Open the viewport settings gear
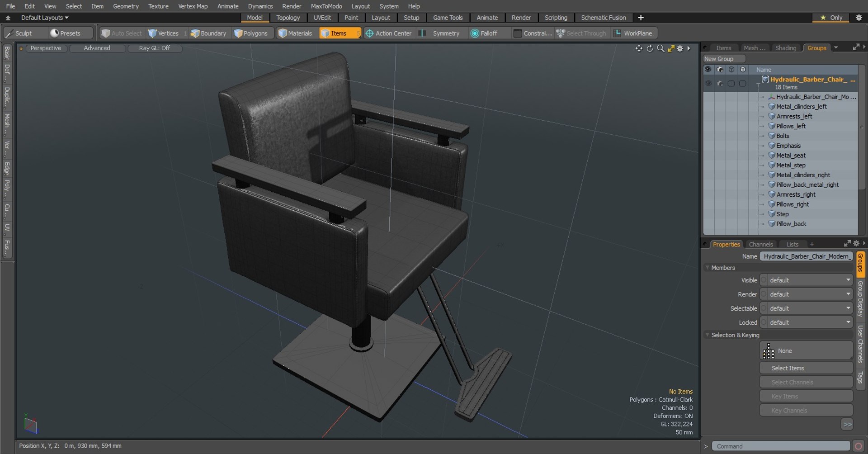 click(680, 48)
